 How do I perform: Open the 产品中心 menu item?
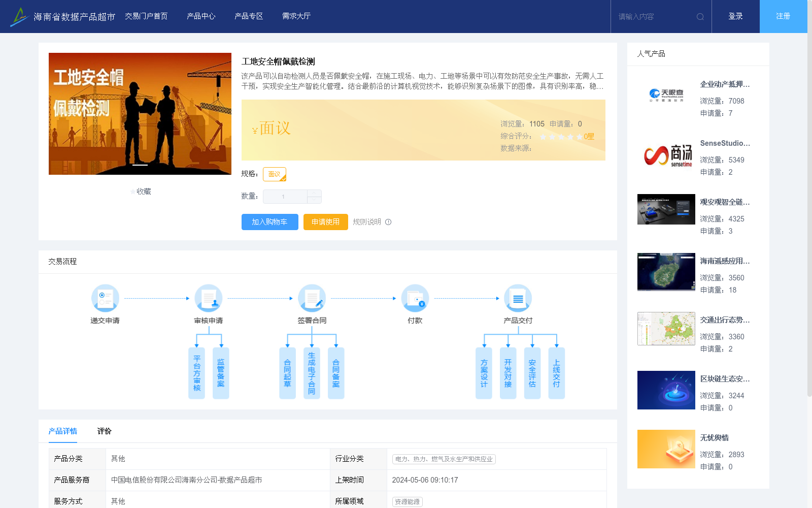pyautogui.click(x=201, y=16)
